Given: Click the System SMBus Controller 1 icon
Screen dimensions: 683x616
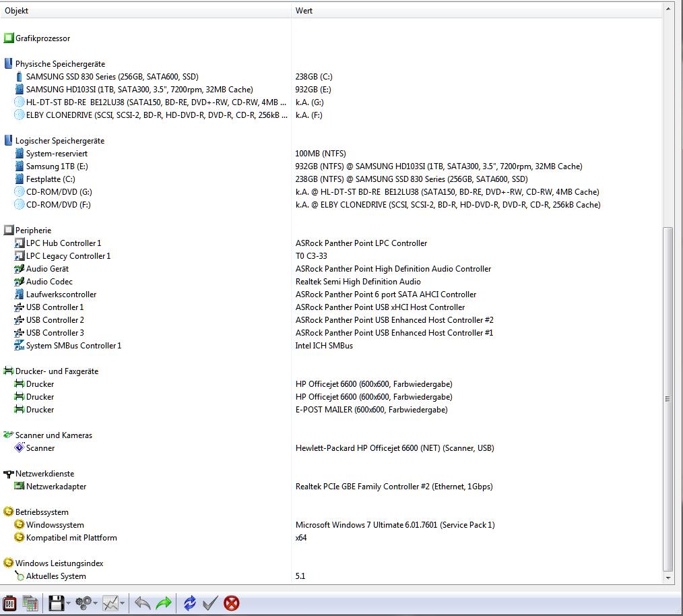Looking at the screenshot, I should pyautogui.click(x=19, y=345).
